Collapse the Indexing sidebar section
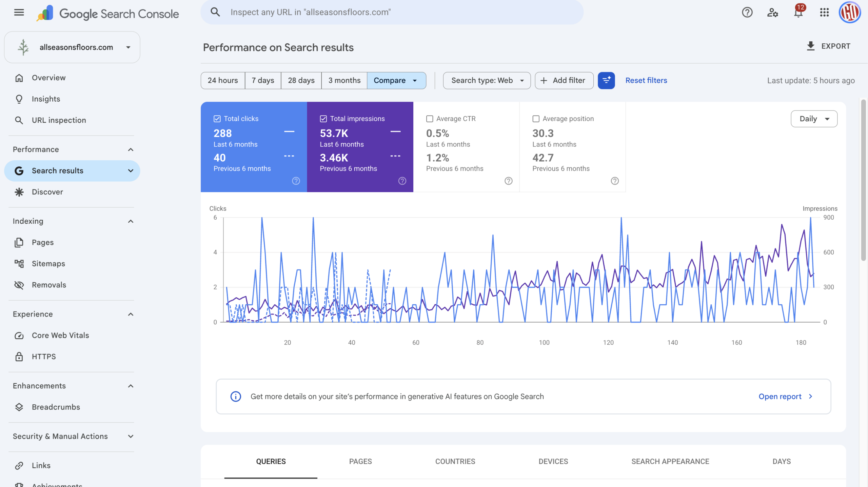The image size is (868, 487). pyautogui.click(x=131, y=221)
